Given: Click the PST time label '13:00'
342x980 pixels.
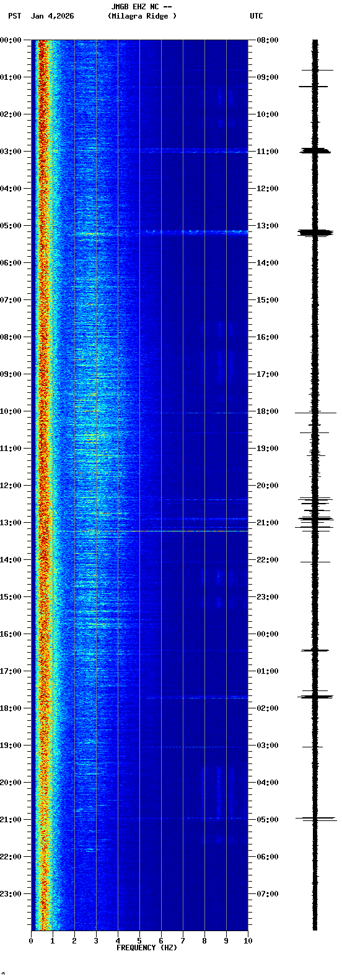Looking at the screenshot, I should pyautogui.click(x=11, y=523).
